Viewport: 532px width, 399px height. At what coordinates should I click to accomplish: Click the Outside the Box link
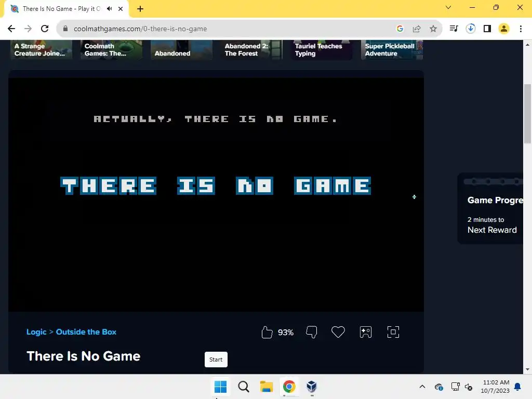86,332
